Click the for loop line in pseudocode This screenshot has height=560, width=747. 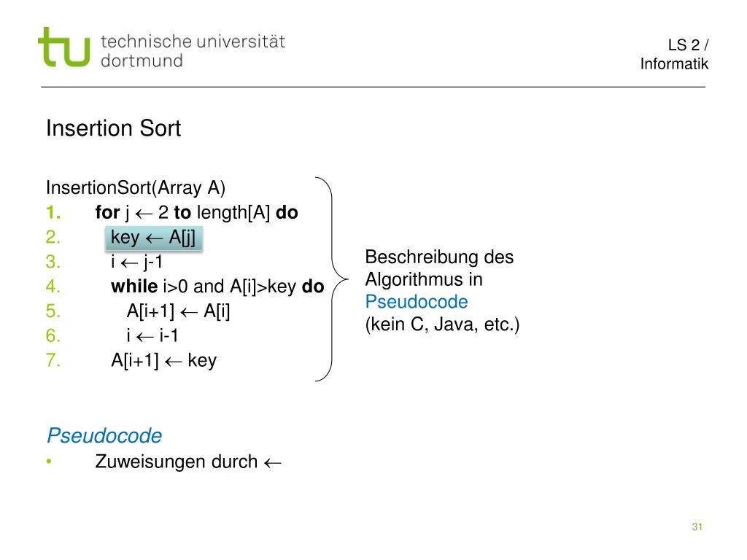(196, 212)
